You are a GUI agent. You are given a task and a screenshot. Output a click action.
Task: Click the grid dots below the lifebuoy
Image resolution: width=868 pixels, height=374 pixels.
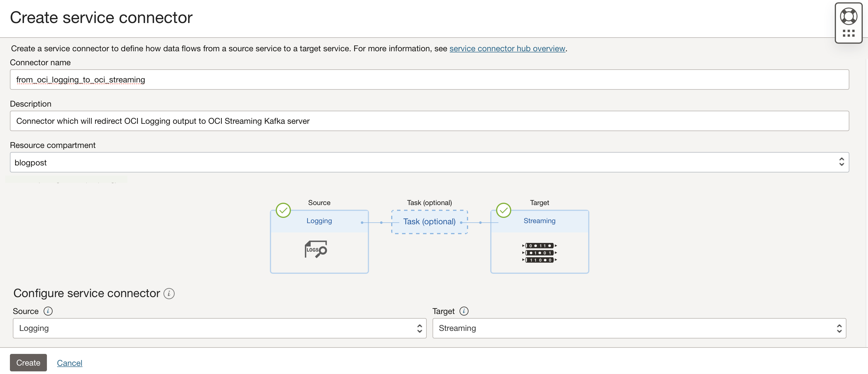coord(848,33)
